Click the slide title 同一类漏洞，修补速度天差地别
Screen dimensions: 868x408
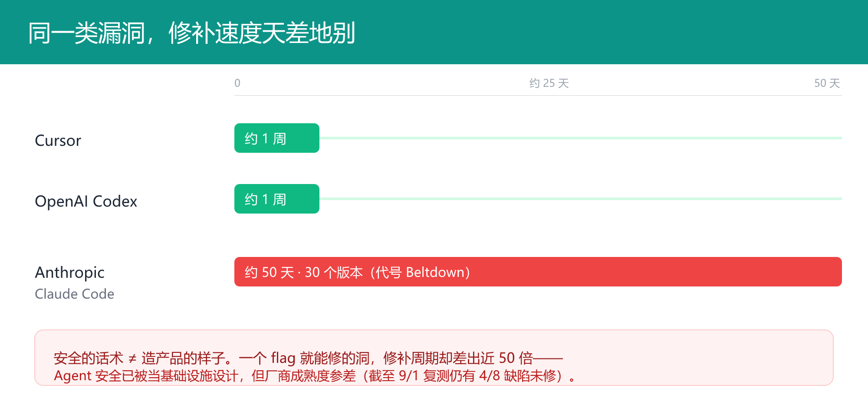point(192,33)
